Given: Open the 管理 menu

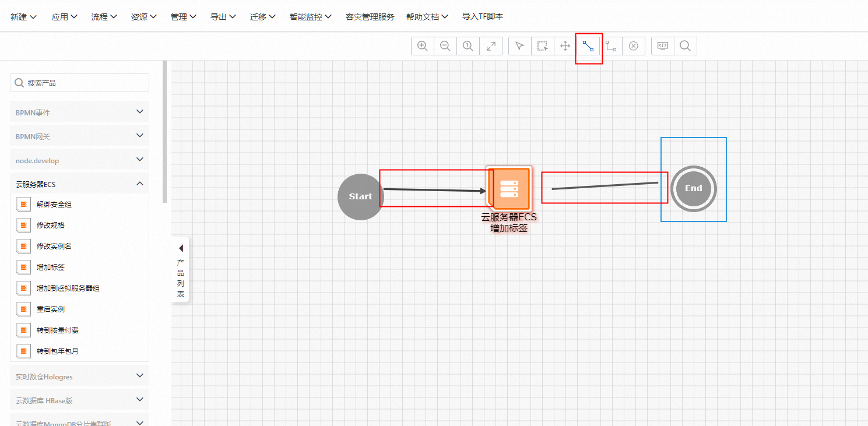Looking at the screenshot, I should (x=184, y=17).
